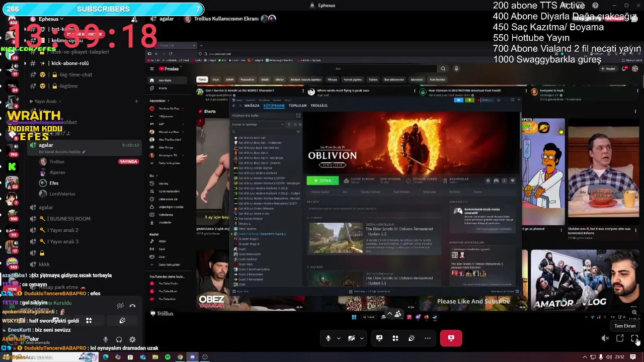The image size is (644, 362).
Task: Click user LordValerius in voice channel
Action: point(62,194)
